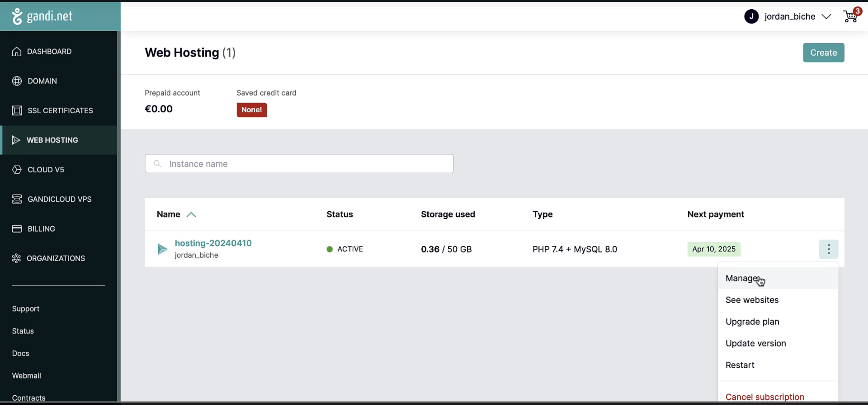Click the Cloud V5 icon

pyautogui.click(x=17, y=170)
